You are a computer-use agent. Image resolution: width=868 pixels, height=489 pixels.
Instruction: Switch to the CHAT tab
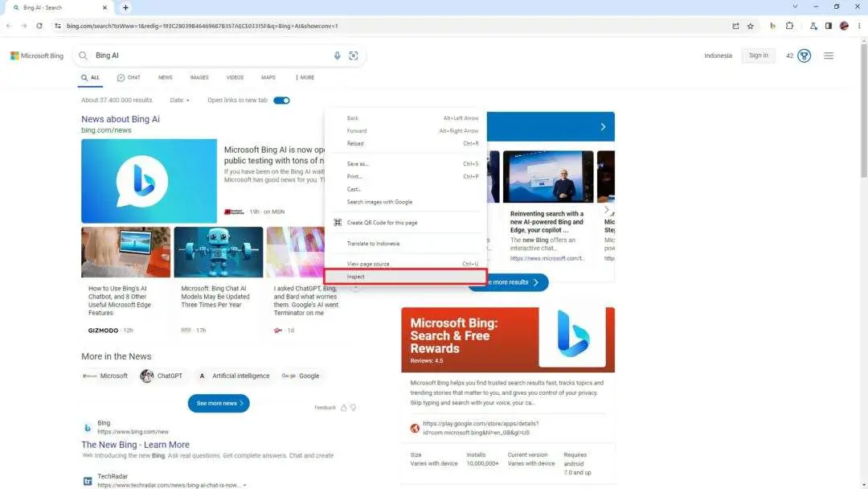tap(129, 77)
